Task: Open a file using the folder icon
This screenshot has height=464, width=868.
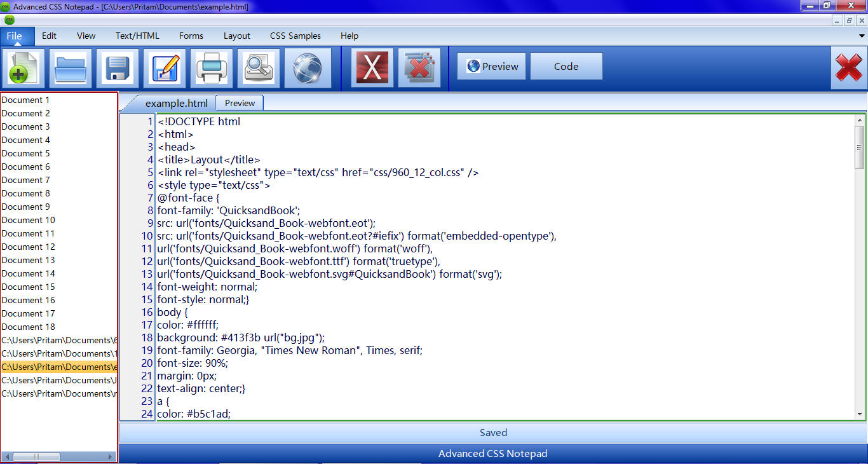Action: tap(70, 67)
